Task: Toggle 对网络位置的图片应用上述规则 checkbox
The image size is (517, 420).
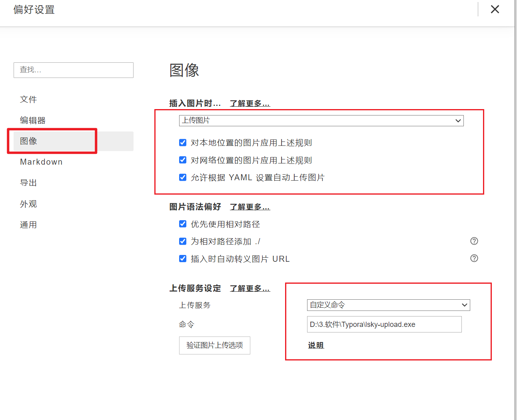Action: pos(183,160)
